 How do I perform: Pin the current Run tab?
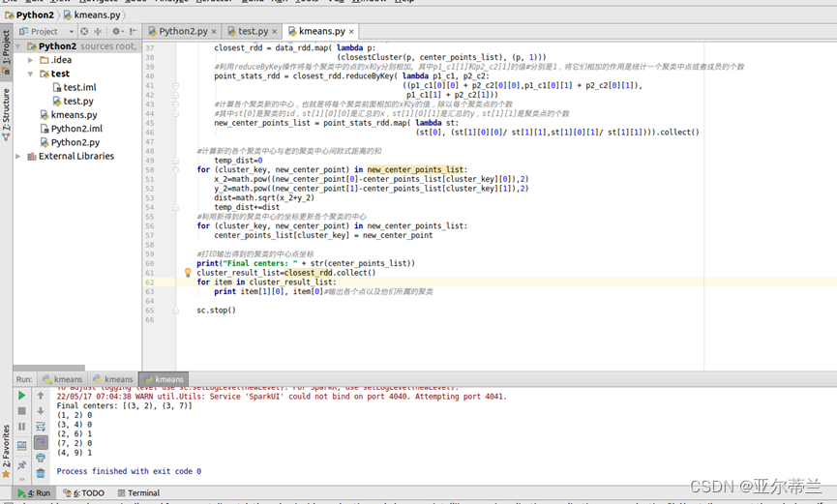tap(22, 465)
